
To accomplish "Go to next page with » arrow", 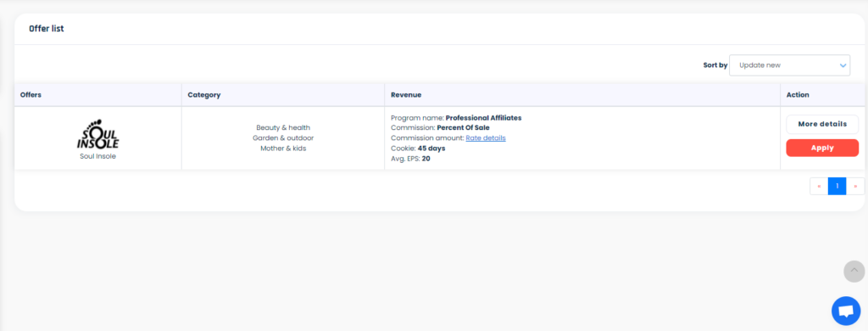I will click(855, 186).
